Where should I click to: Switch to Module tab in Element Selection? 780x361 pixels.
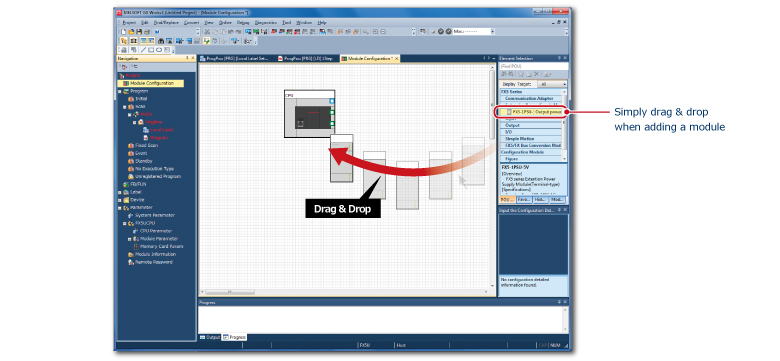pyautogui.click(x=557, y=199)
